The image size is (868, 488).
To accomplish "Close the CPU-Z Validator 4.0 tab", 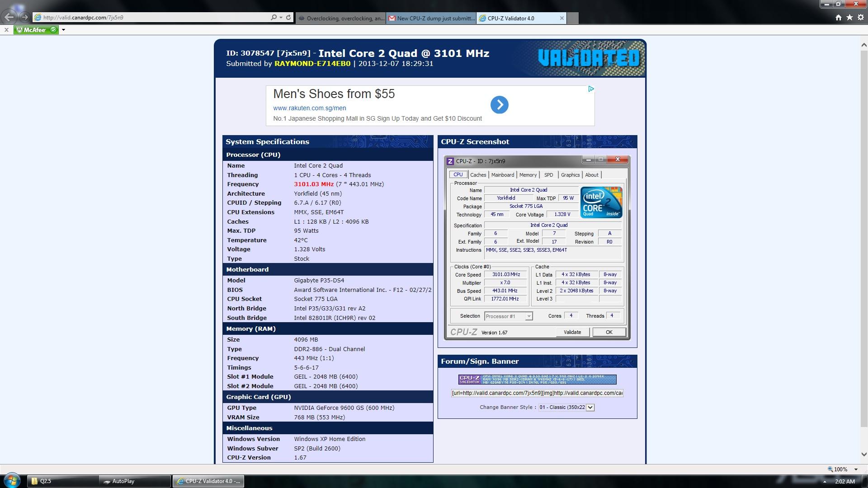I will pyautogui.click(x=561, y=18).
